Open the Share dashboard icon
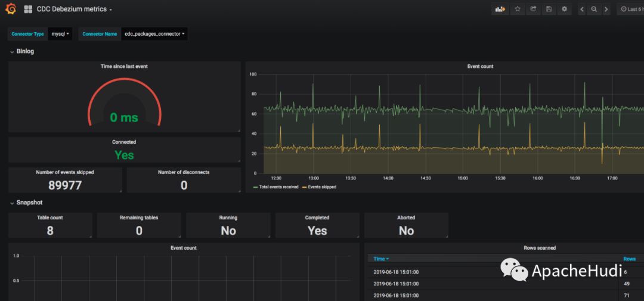This screenshot has width=644, height=301. pyautogui.click(x=533, y=9)
